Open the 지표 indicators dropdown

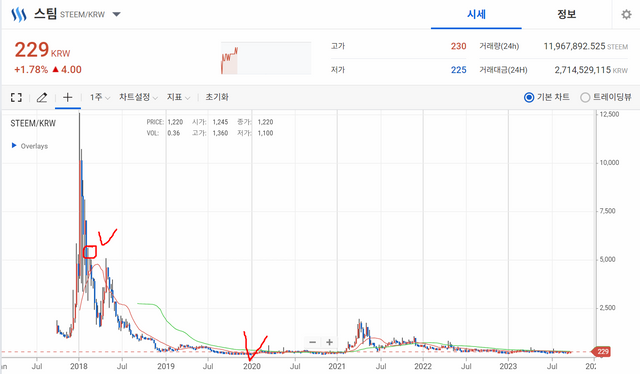(178, 97)
